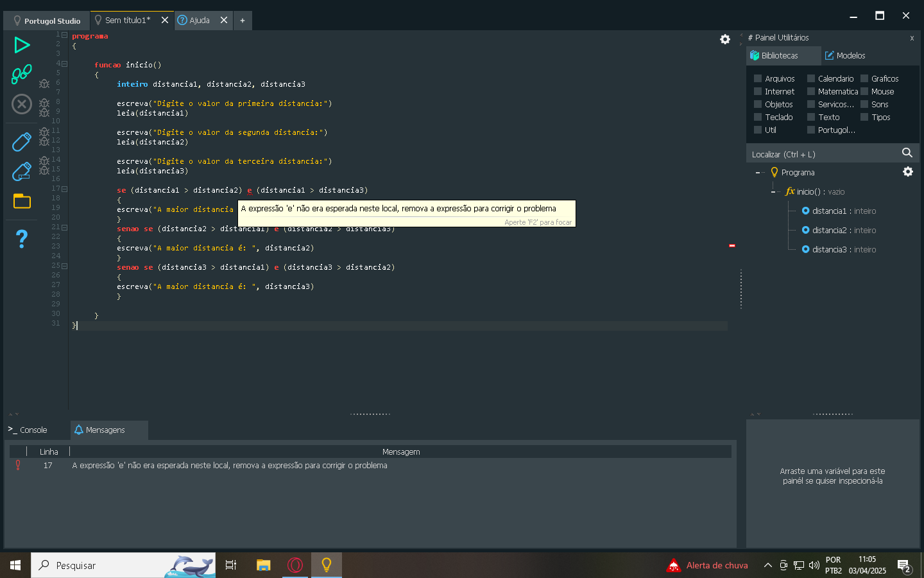Check the Tipos library checkbox
Screen dimensions: 924x578
pos(864,117)
